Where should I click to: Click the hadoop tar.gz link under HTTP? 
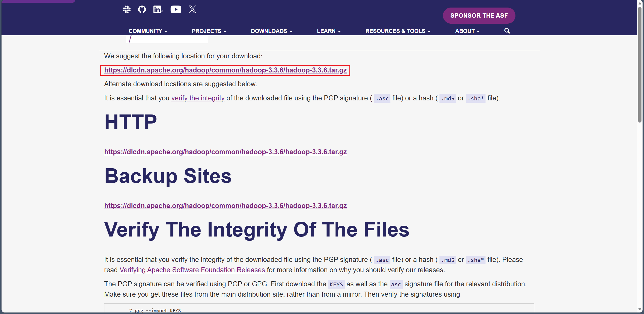click(225, 152)
